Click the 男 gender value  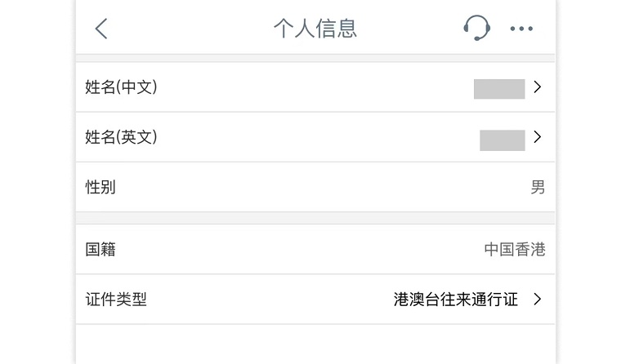click(538, 187)
